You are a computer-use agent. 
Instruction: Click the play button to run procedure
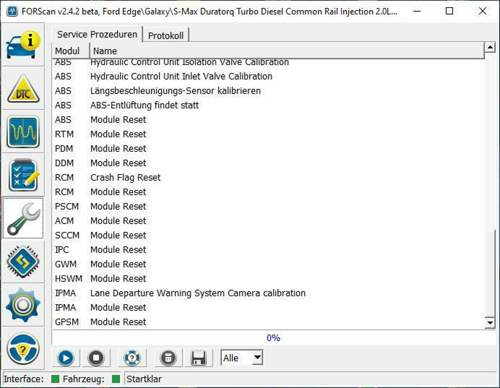click(x=66, y=358)
